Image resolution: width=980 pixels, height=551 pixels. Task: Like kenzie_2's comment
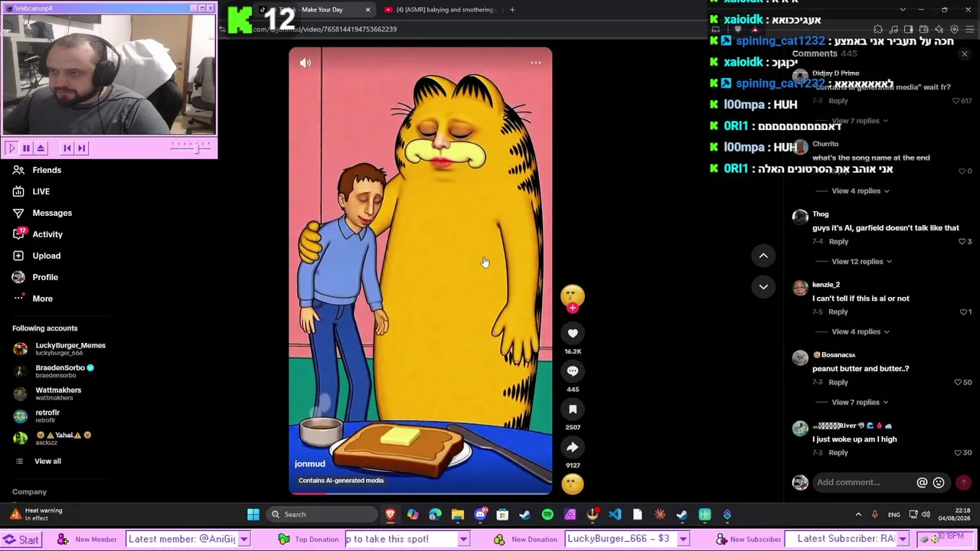[x=963, y=312]
